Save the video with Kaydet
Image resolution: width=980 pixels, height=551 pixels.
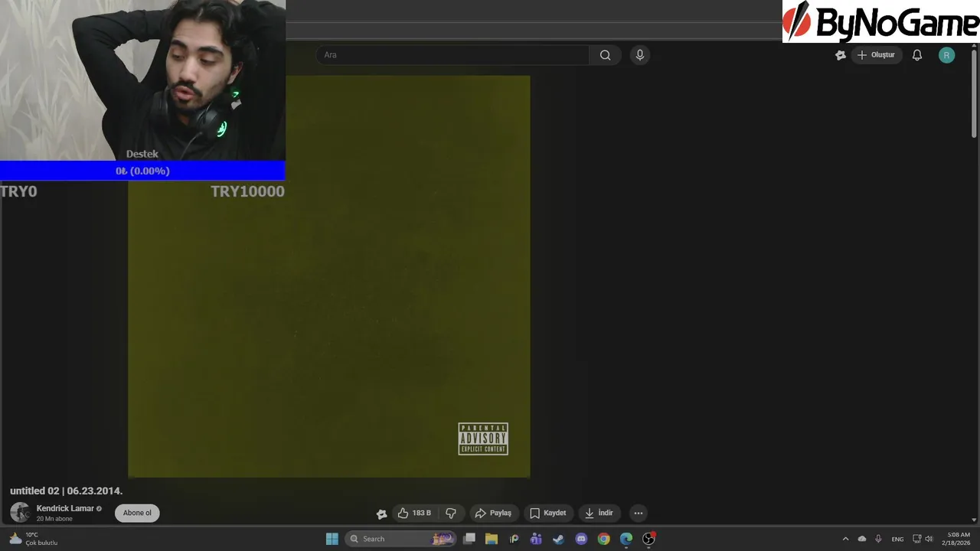point(548,513)
